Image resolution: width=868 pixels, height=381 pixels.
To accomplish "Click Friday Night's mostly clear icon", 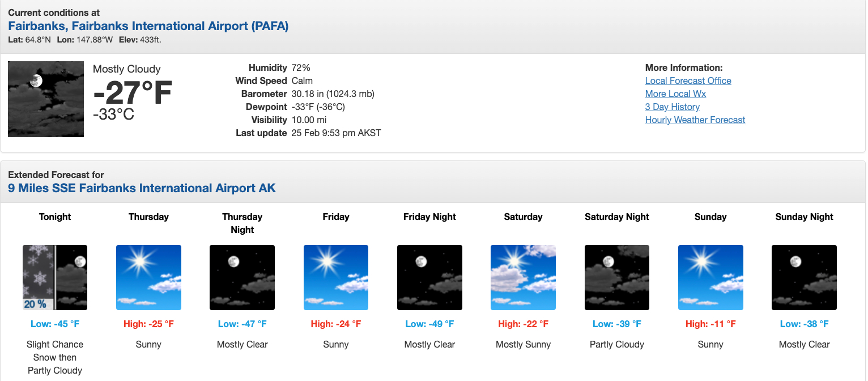I will (429, 277).
